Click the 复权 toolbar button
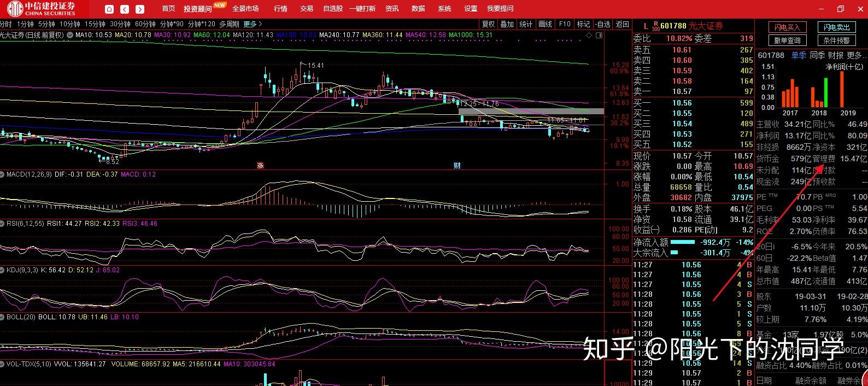This screenshot has height=386, width=868. point(488,24)
